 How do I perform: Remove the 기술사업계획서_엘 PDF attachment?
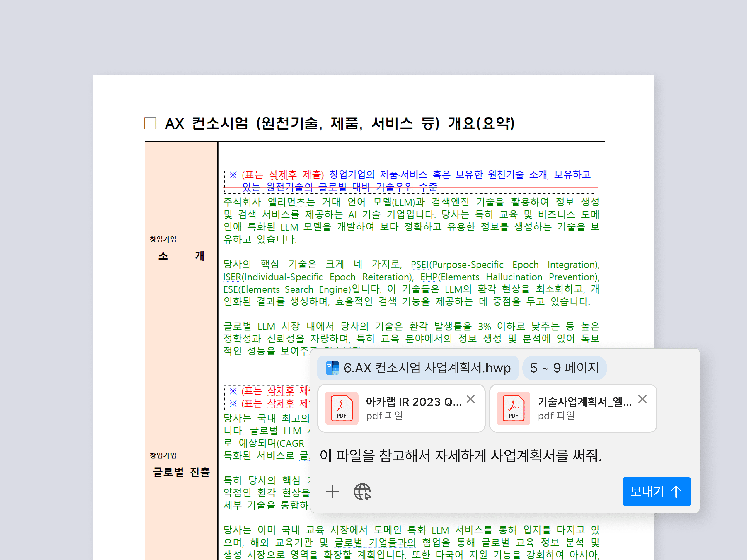tap(642, 399)
